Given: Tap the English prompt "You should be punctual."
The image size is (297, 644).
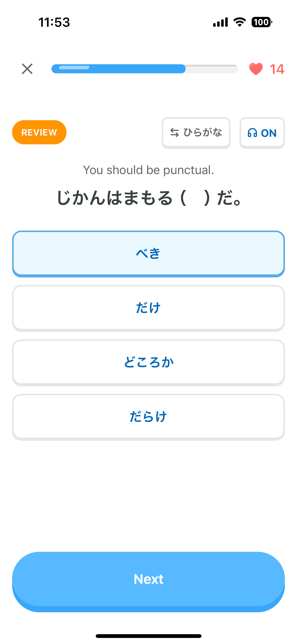Looking at the screenshot, I should [148, 170].
